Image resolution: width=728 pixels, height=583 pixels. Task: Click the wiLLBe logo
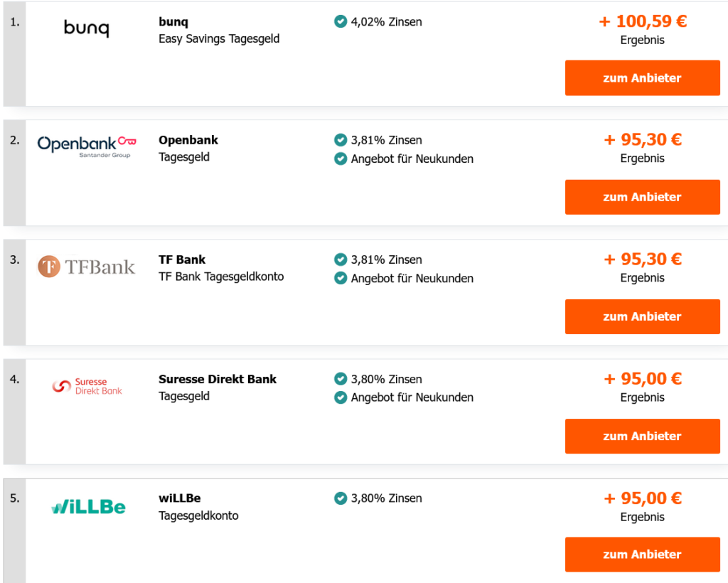coord(88,507)
